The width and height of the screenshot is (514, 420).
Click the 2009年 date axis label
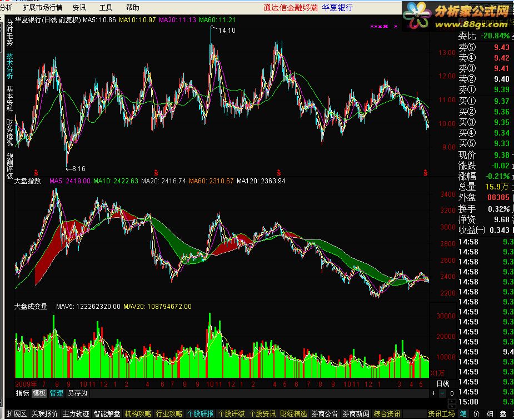pos(26,384)
